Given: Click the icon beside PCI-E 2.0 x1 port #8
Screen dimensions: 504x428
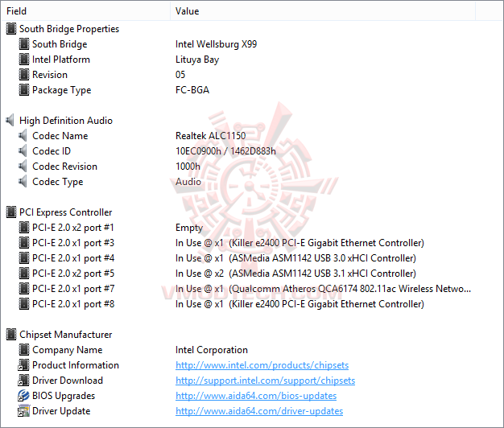Looking at the screenshot, I should point(24,304).
